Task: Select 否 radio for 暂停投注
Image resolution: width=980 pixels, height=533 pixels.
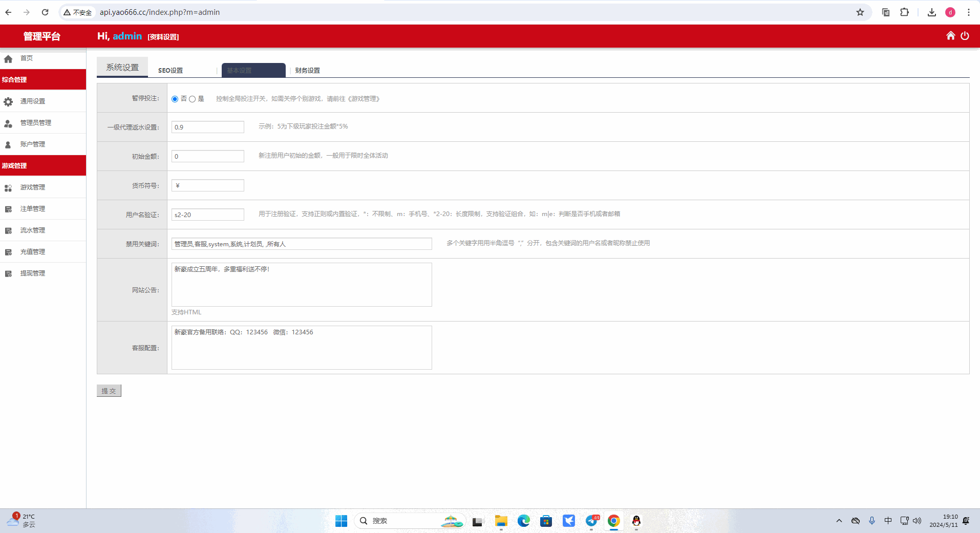Action: 175,99
